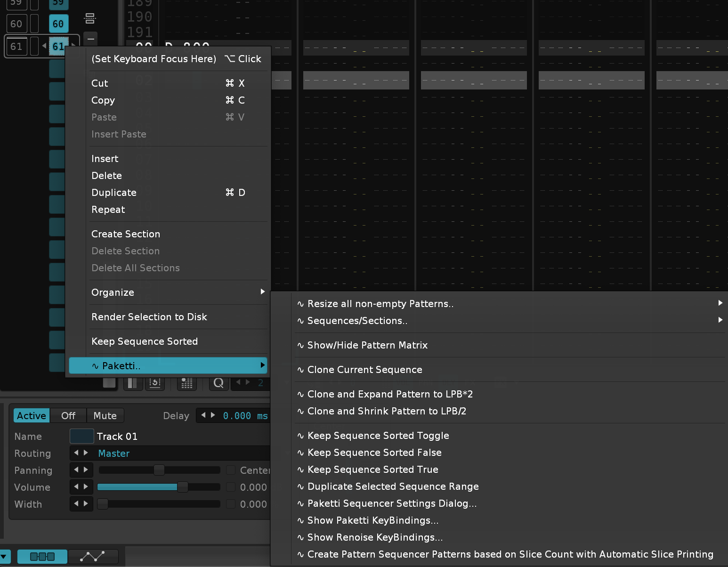Set track state to Off
The width and height of the screenshot is (728, 567).
pos(68,415)
